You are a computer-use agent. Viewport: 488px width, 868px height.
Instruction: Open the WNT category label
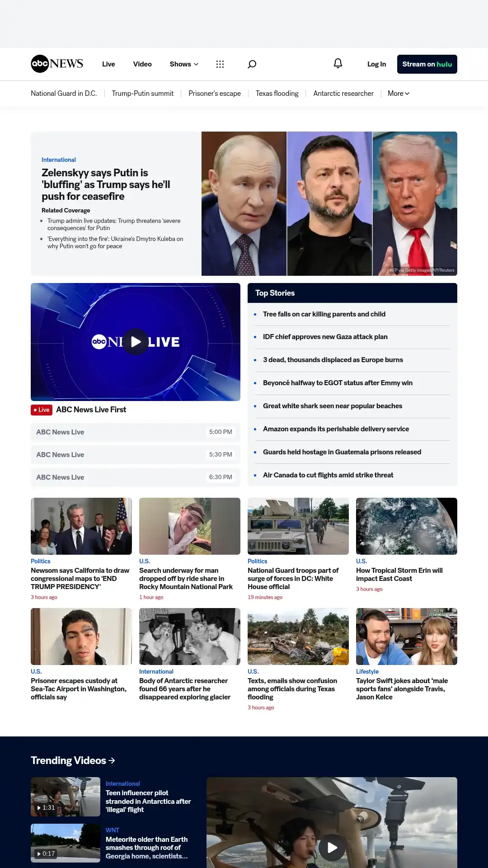click(113, 830)
